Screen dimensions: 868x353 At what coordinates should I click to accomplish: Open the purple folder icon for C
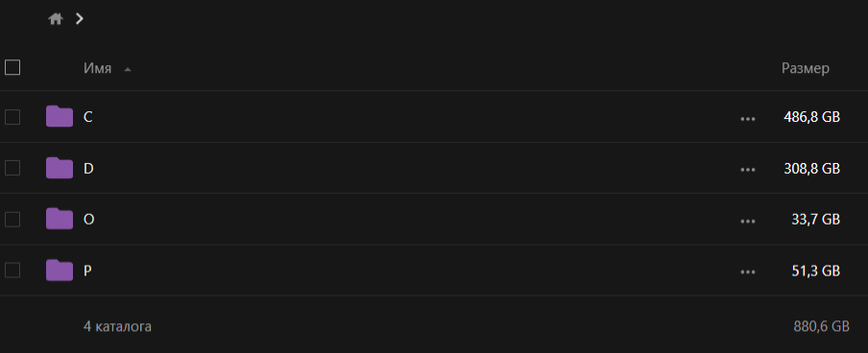(x=60, y=116)
